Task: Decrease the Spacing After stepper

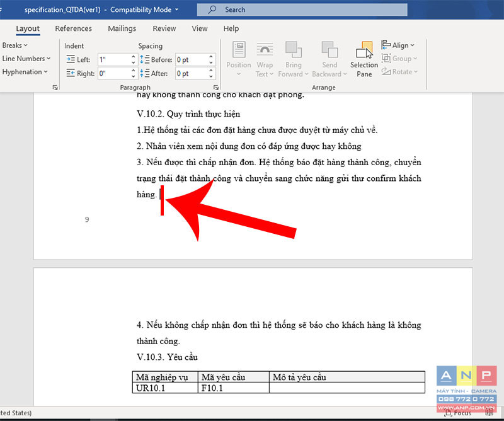Action: 211,76
